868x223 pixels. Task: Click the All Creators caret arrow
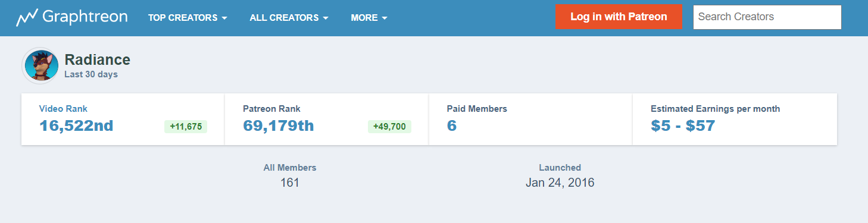326,18
